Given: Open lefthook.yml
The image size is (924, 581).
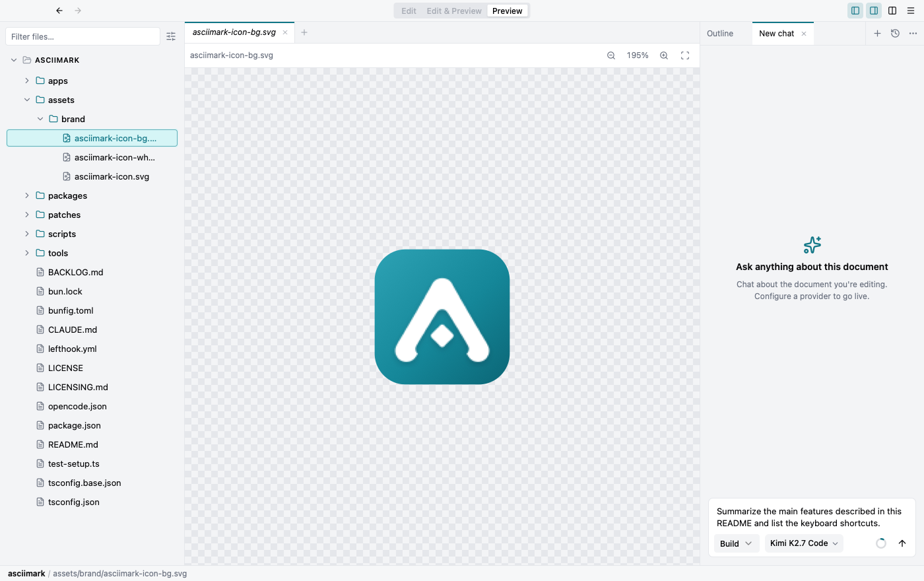Looking at the screenshot, I should 92,349.
